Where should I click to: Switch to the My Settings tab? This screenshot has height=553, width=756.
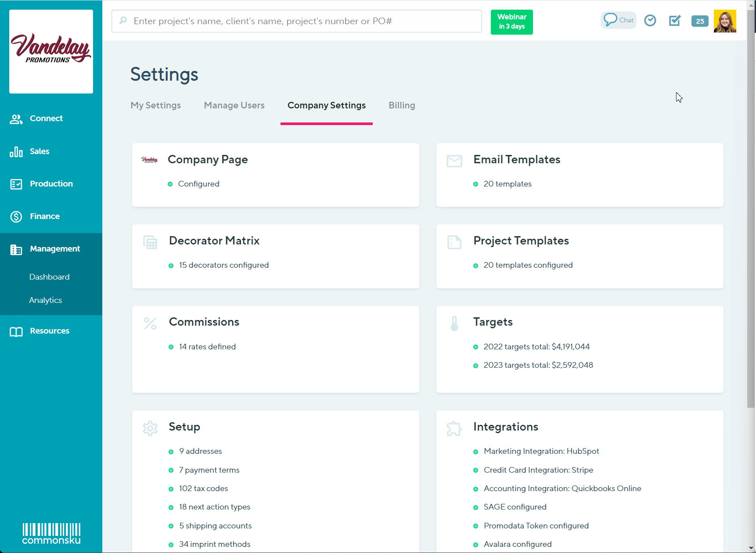(x=155, y=105)
